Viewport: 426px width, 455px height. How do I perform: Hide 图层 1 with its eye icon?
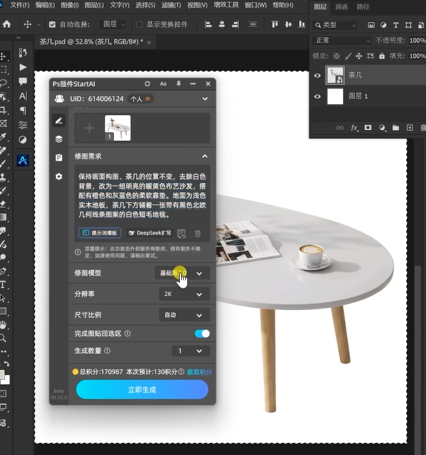[317, 97]
